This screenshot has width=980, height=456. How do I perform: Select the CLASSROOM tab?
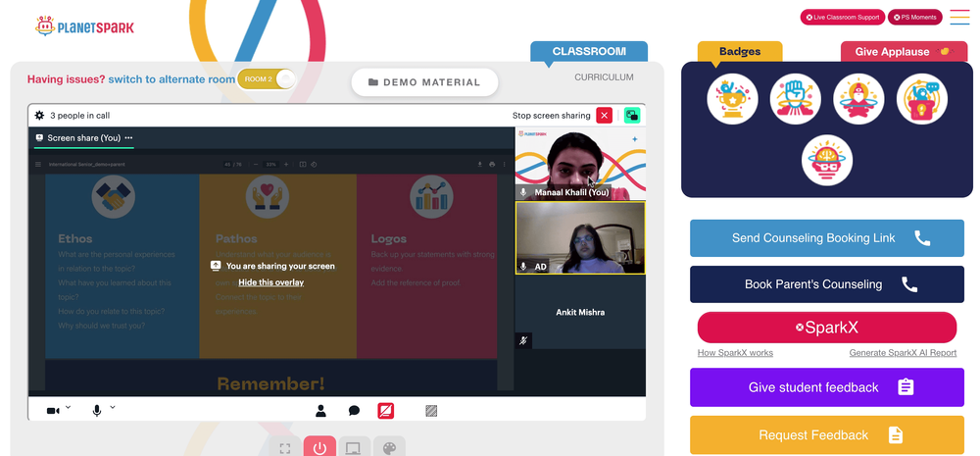point(589,51)
